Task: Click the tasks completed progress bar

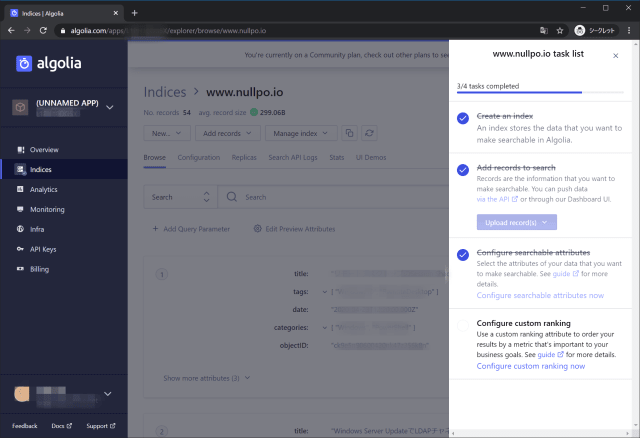Action: coord(540,93)
